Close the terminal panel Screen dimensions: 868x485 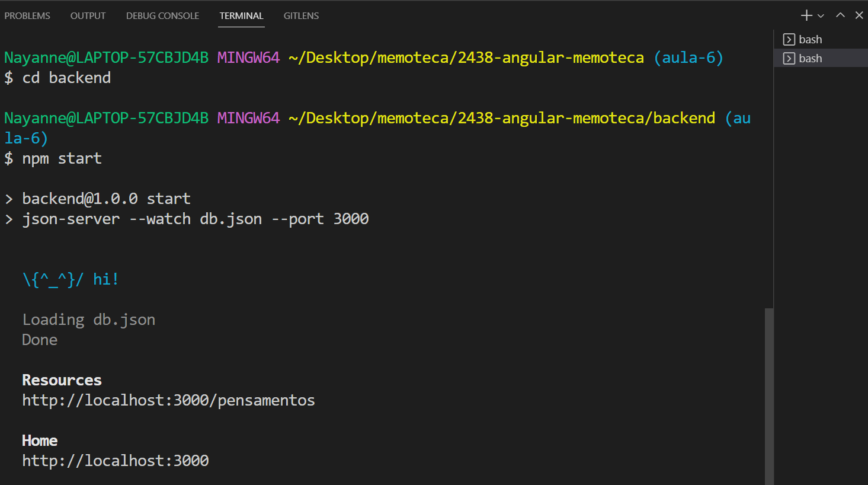pyautogui.click(x=859, y=15)
